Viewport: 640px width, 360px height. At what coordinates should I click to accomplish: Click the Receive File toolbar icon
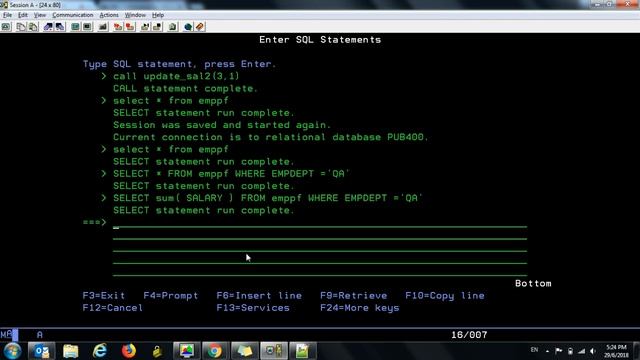(x=60, y=27)
